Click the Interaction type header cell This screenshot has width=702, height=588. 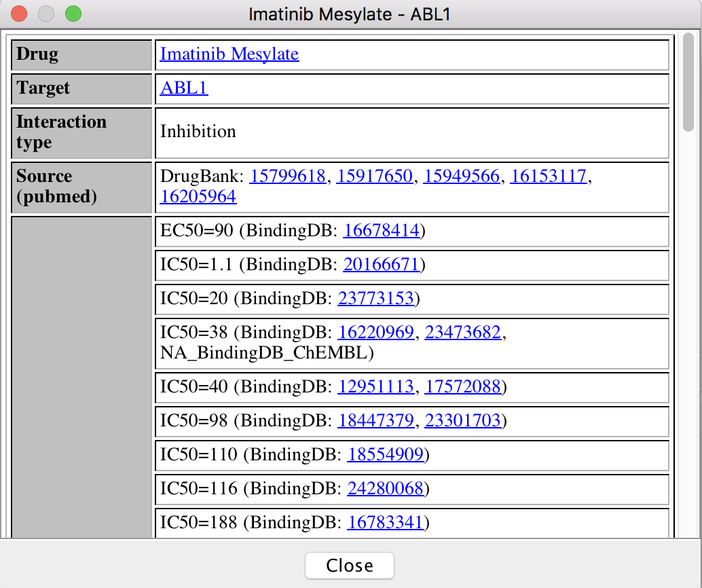pos(81,133)
